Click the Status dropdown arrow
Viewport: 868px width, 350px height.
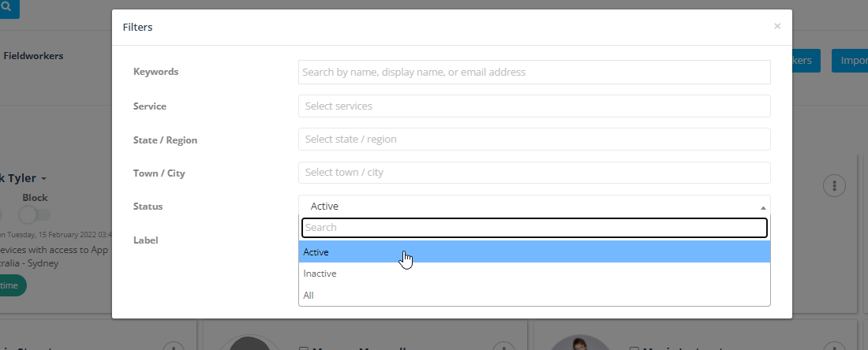[763, 207]
